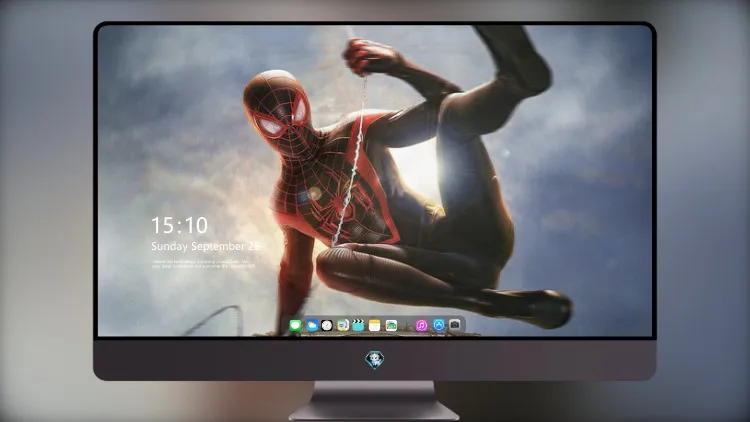Open the Photos gallery app in dock

coord(391,325)
